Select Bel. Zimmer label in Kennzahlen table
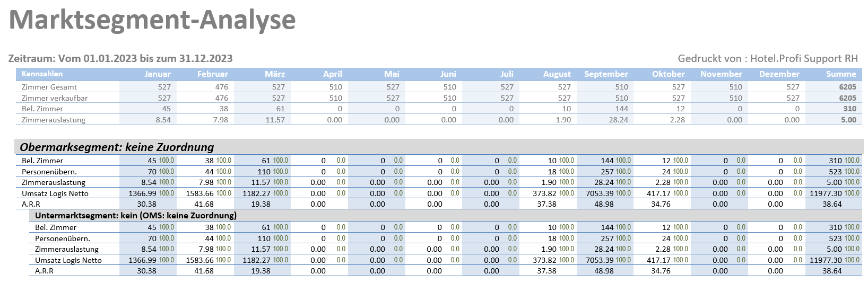Screen dimensions: 868x283 [42, 109]
